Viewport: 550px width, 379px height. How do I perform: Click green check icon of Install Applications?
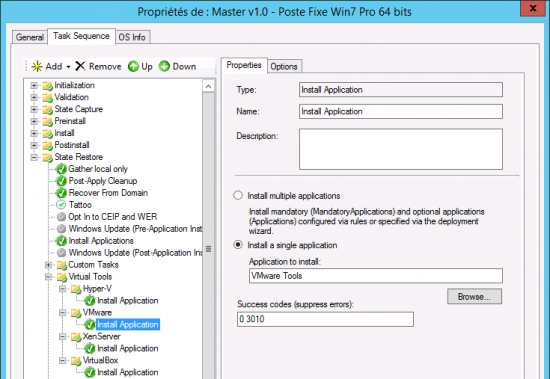(61, 241)
